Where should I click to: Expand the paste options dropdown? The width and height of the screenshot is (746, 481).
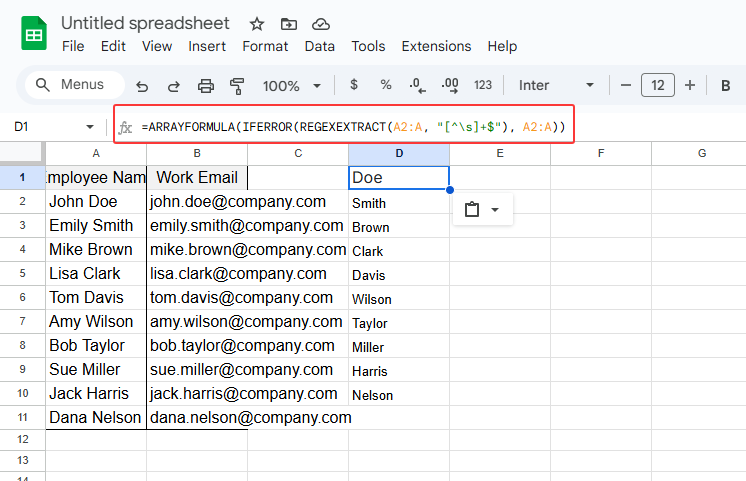483,210
